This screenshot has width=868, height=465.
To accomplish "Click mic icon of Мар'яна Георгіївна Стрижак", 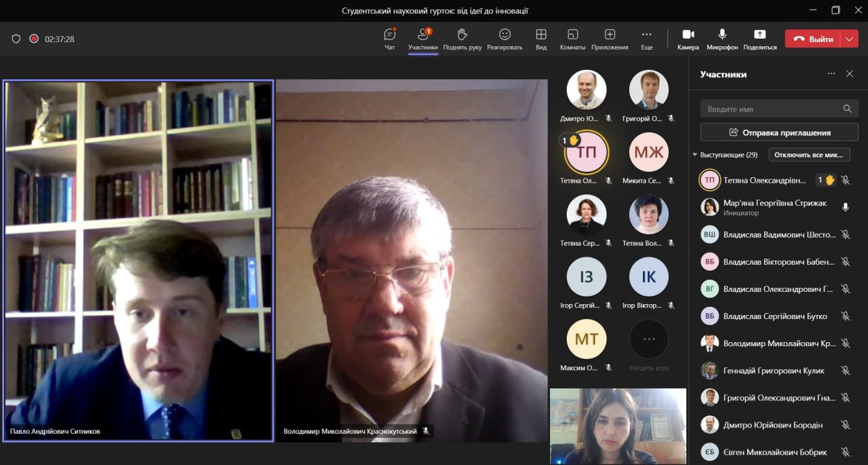I will point(846,207).
